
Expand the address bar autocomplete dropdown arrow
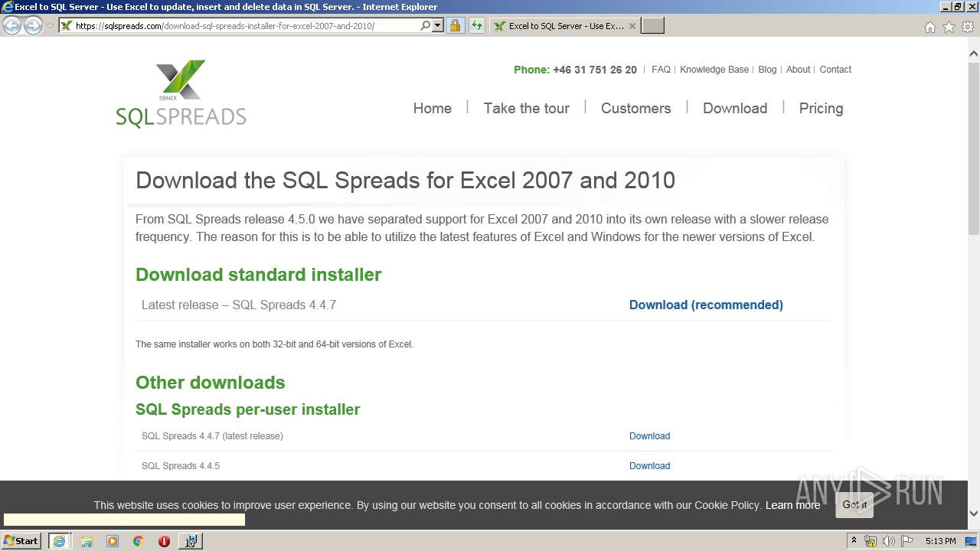tap(438, 26)
